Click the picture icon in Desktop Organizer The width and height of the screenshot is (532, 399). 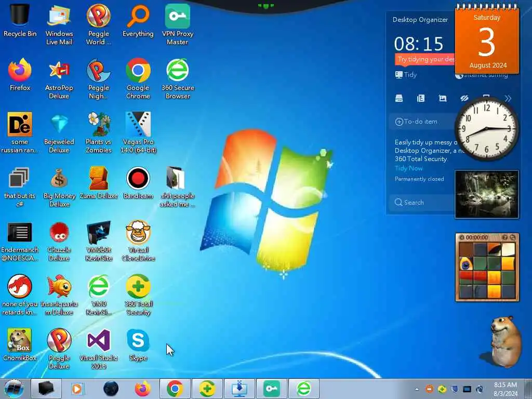pyautogui.click(x=443, y=98)
